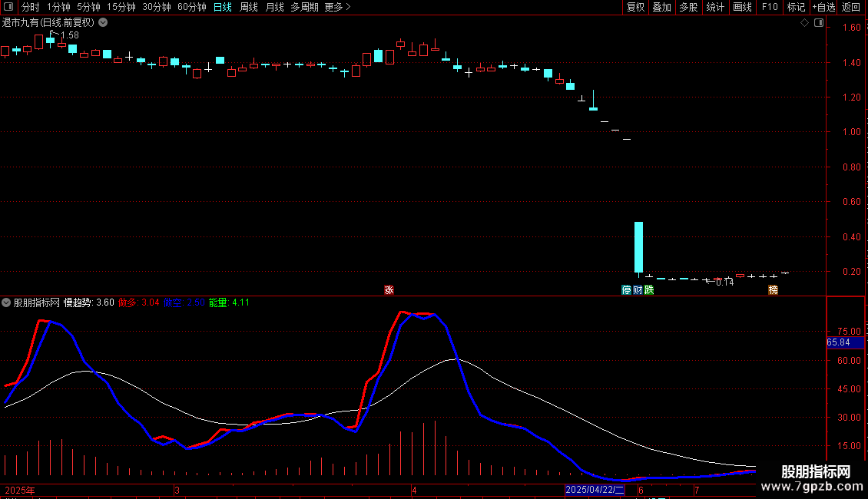Toggle the left sidebar panel icon
Screen dimensions: 868x499
(x=8, y=7)
